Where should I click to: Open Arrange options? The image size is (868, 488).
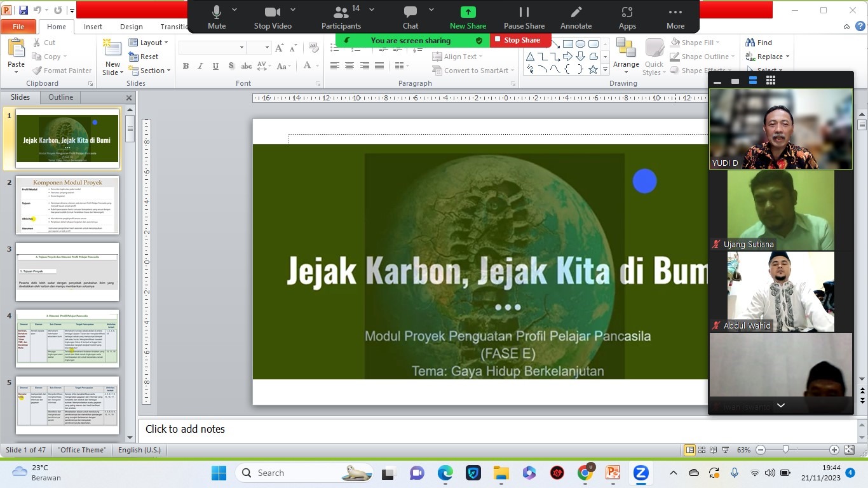point(626,56)
